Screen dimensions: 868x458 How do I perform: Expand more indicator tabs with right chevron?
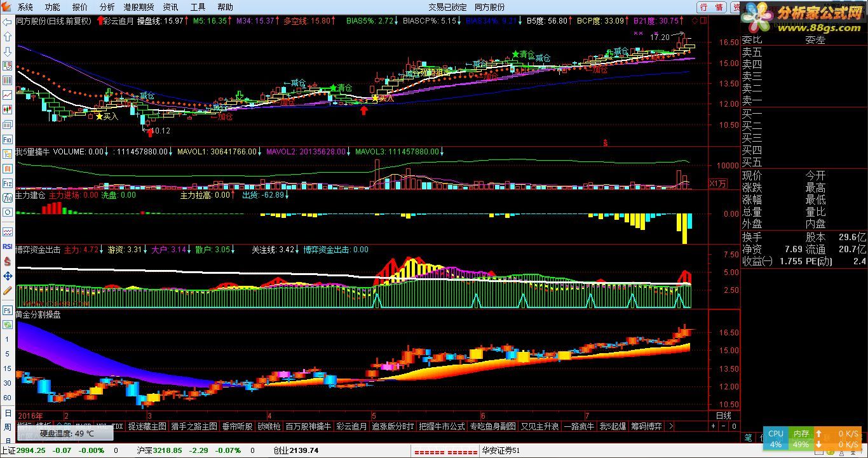click(671, 426)
